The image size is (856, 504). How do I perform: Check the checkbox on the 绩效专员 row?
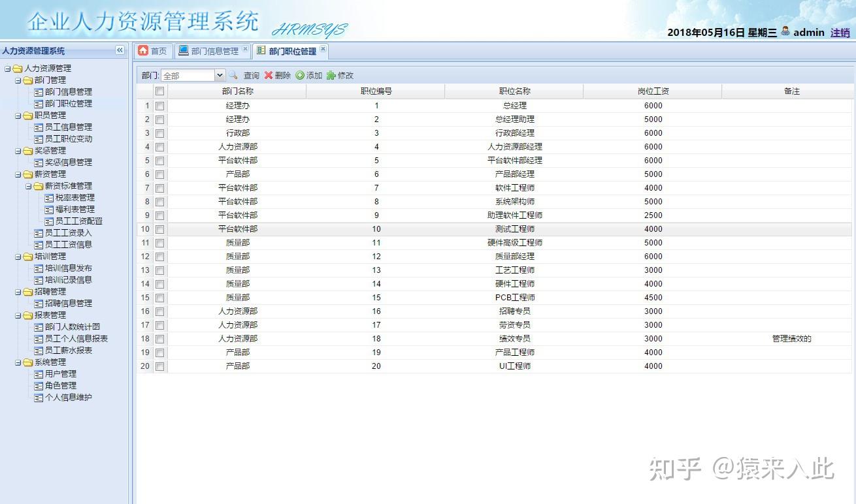click(x=159, y=339)
